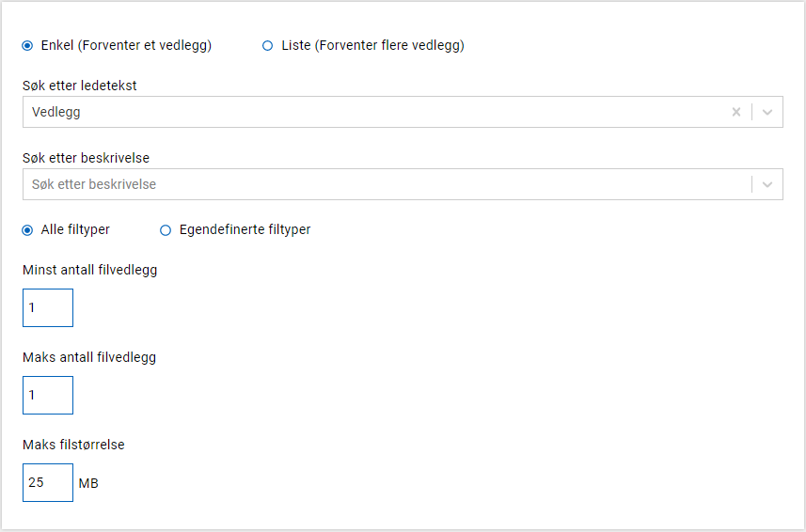Click the Maks filstørrelse label

(73, 445)
